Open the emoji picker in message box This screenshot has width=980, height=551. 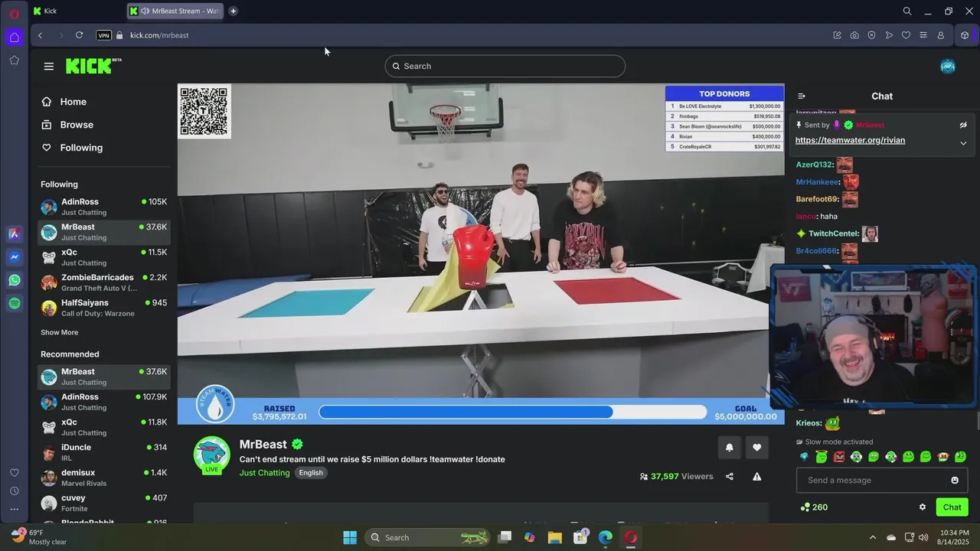pos(955,480)
